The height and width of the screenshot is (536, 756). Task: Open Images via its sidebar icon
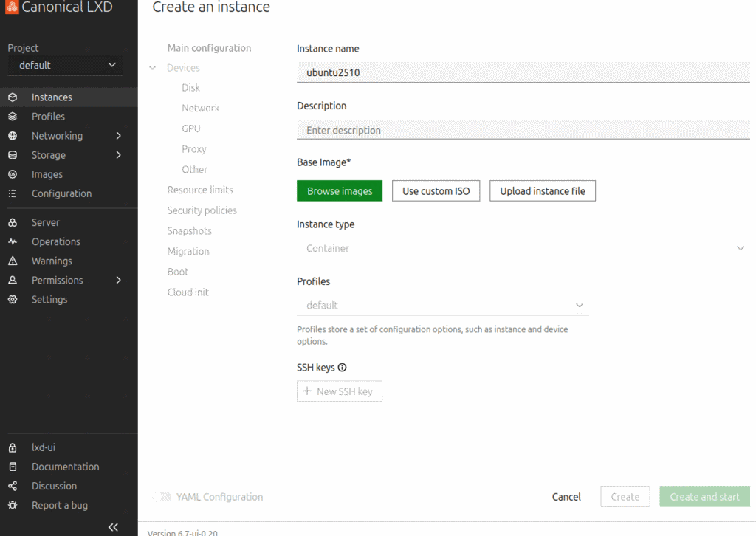click(13, 174)
